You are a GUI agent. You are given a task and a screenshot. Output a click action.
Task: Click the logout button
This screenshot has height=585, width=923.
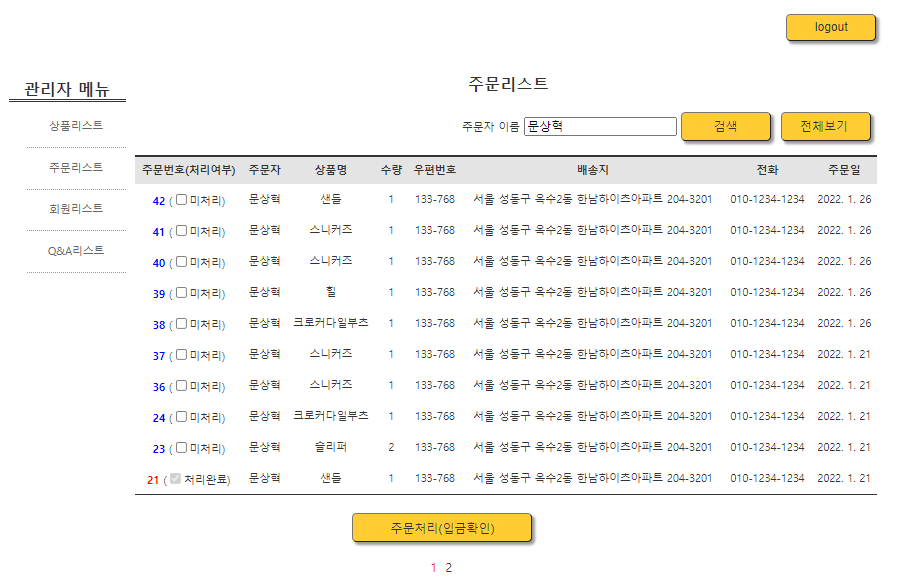coord(831,27)
